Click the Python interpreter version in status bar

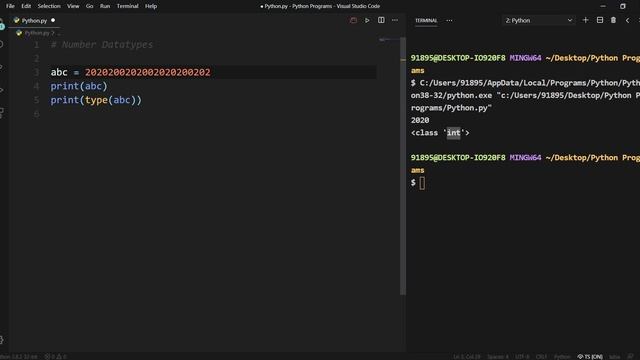(19, 357)
